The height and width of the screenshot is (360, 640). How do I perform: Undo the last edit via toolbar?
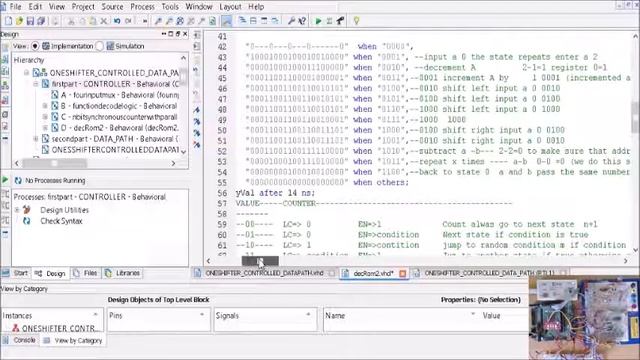click(117, 21)
